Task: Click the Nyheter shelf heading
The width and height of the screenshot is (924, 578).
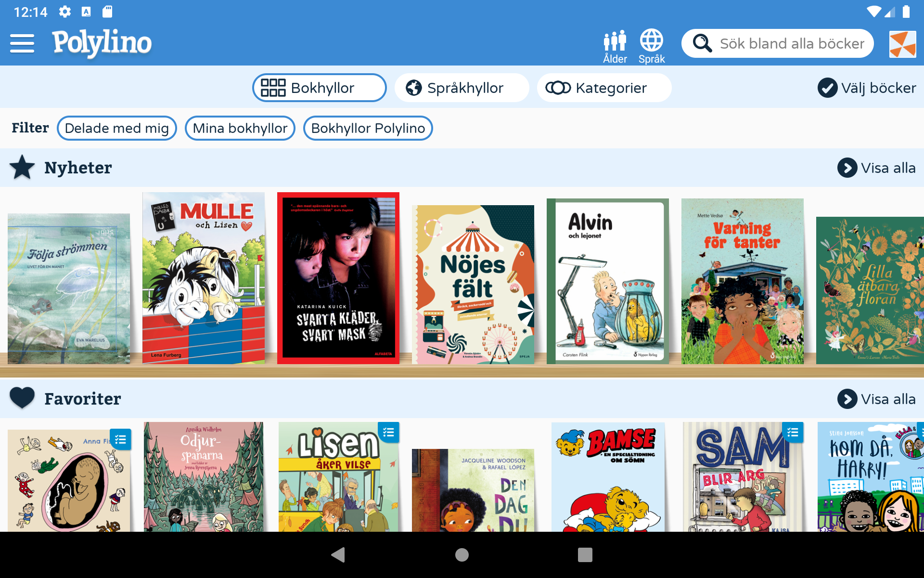Action: pyautogui.click(x=78, y=168)
